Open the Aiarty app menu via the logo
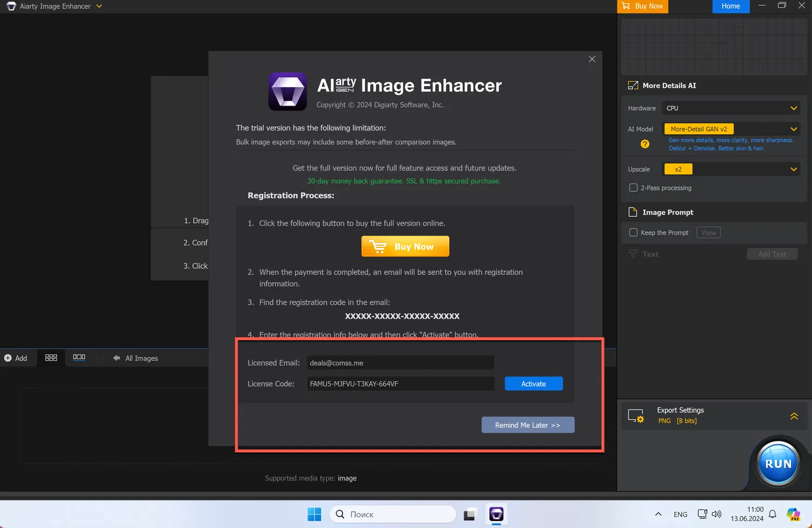 click(x=11, y=6)
